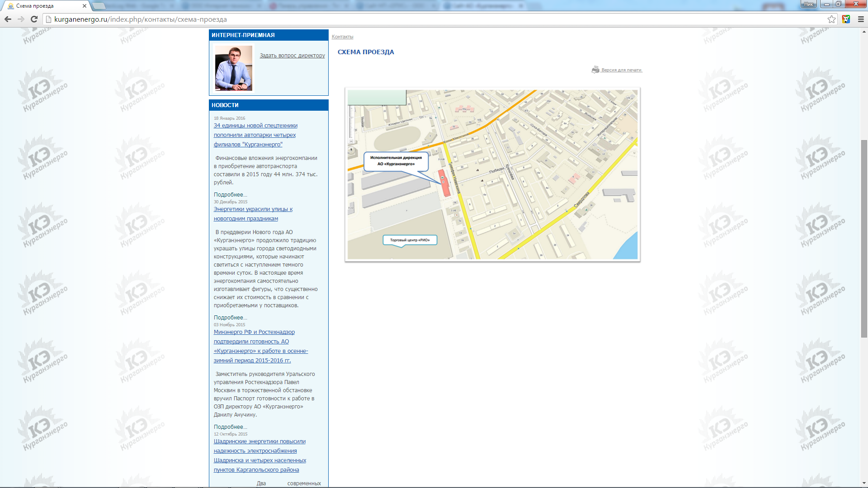Click the printer icon for print version
The width and height of the screenshot is (868, 488).
[x=595, y=70]
